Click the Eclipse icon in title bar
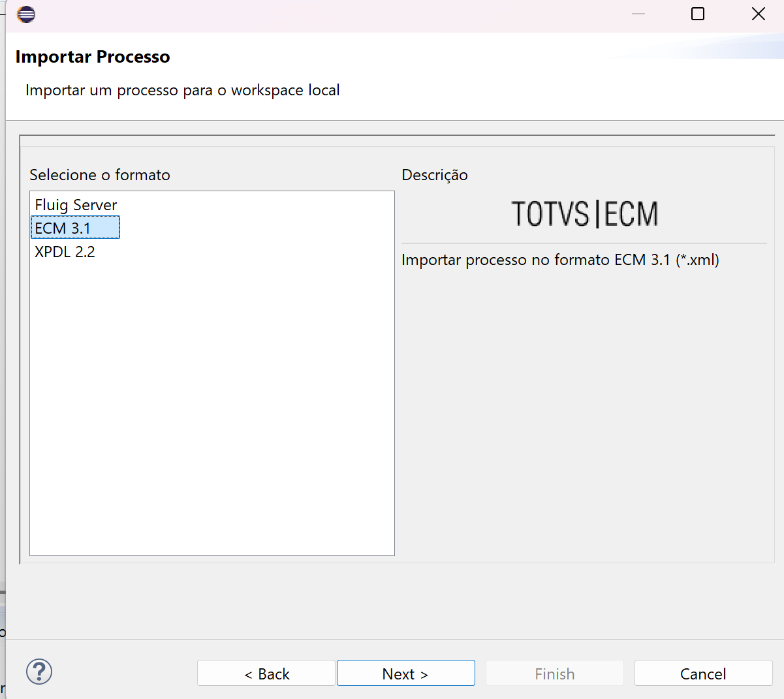784x699 pixels. click(x=26, y=14)
